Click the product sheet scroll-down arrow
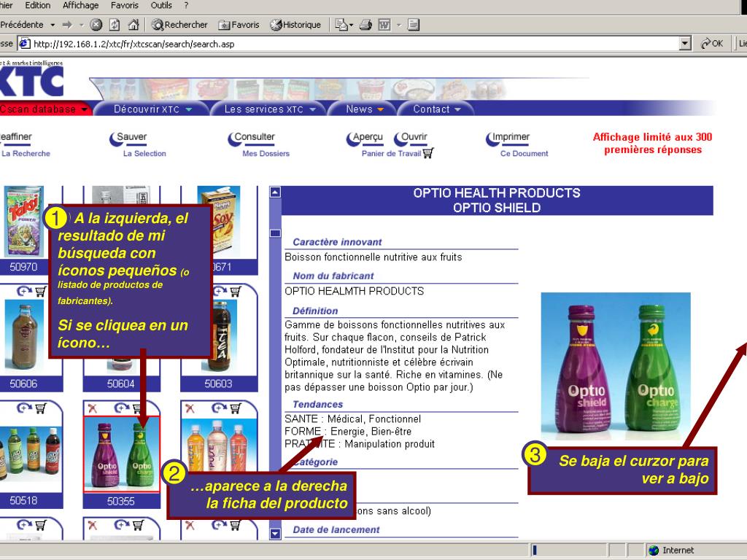 (275, 534)
